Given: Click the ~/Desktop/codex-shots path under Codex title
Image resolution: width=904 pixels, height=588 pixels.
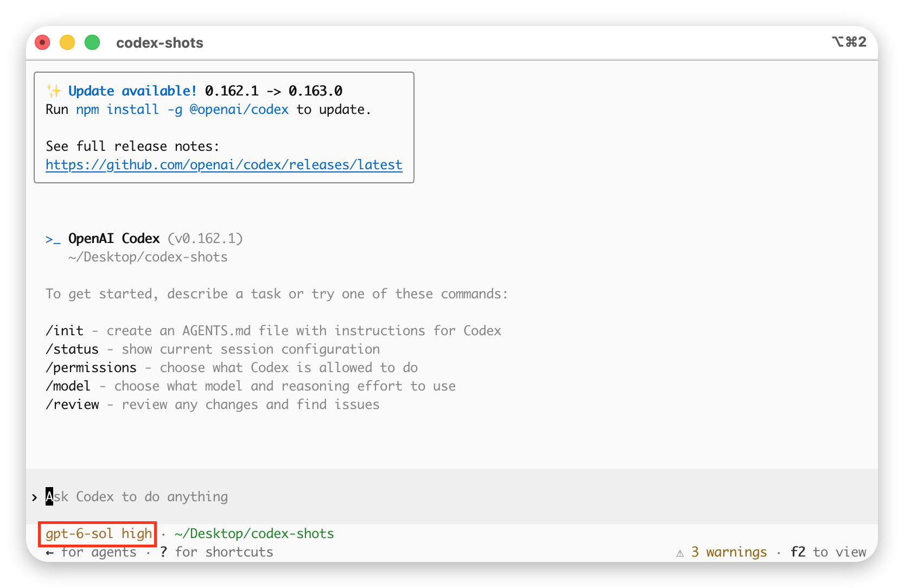Looking at the screenshot, I should tap(148, 257).
